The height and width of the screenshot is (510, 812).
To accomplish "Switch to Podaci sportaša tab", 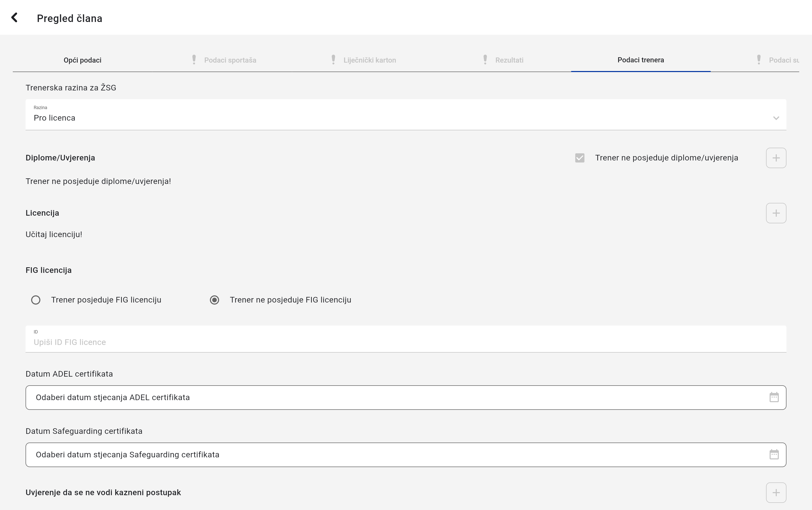I will tap(230, 60).
